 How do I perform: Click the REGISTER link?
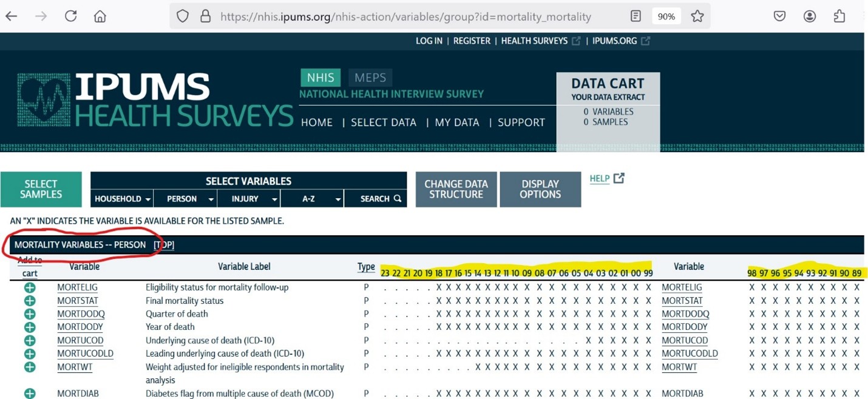click(472, 41)
